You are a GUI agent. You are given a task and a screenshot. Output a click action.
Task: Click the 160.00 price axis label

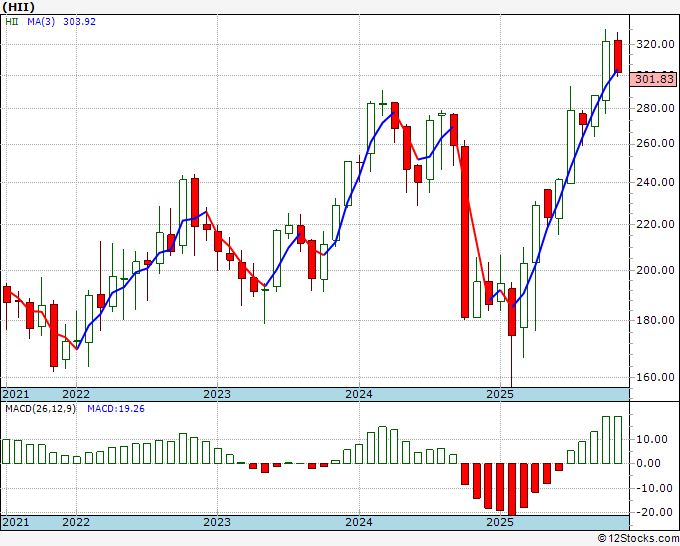[655, 377]
